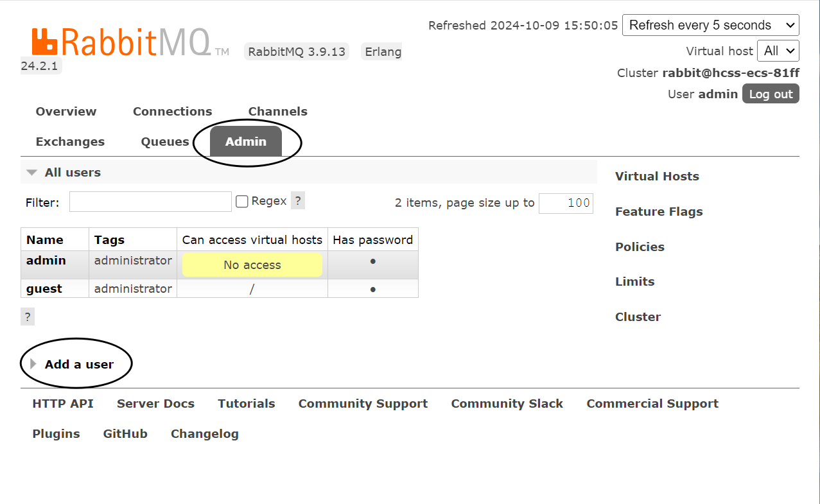The width and height of the screenshot is (820, 504).
Task: Open the GitHub footer link
Action: click(x=125, y=433)
